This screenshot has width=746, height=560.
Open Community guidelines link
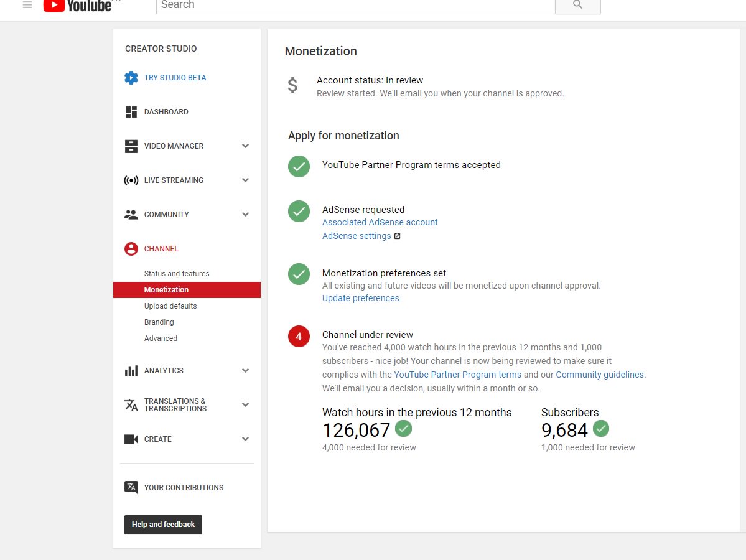point(599,375)
